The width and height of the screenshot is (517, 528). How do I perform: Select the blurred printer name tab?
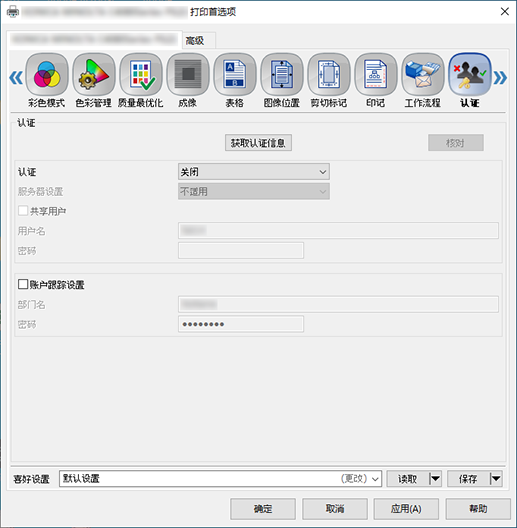coord(94,40)
